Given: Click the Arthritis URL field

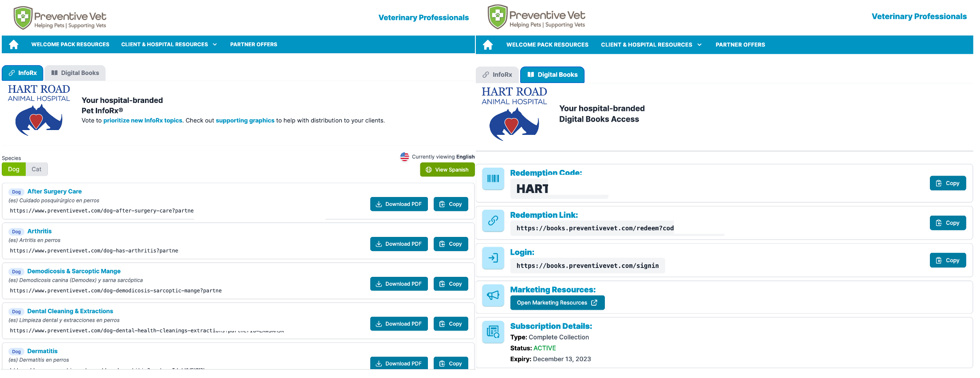Looking at the screenshot, I should coord(94,251).
